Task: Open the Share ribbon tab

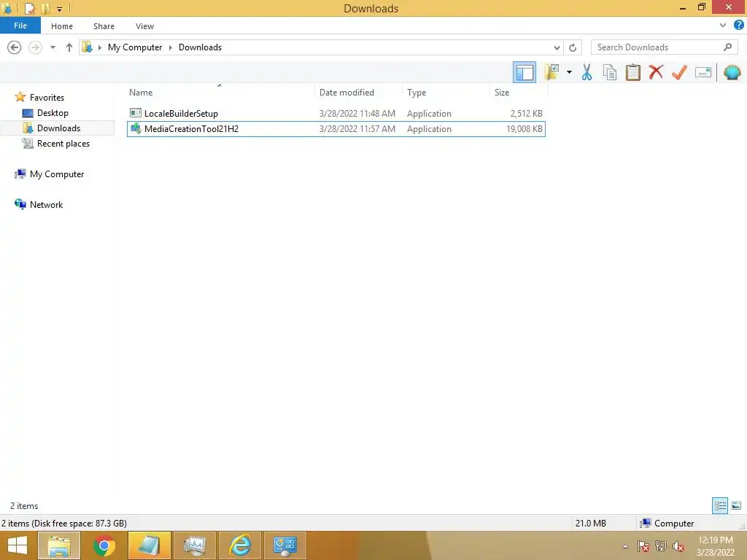Action: (104, 26)
